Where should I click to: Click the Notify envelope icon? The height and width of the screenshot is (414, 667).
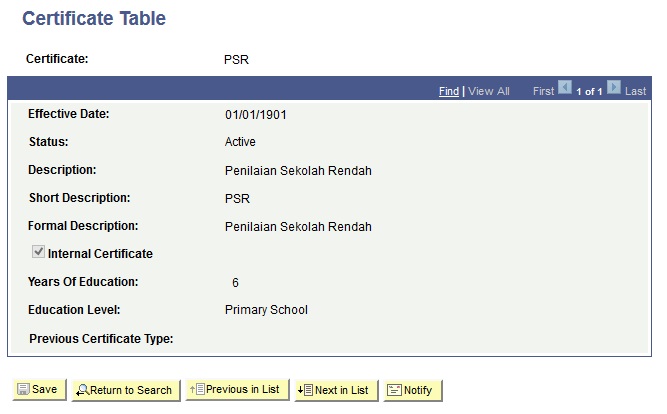(394, 390)
